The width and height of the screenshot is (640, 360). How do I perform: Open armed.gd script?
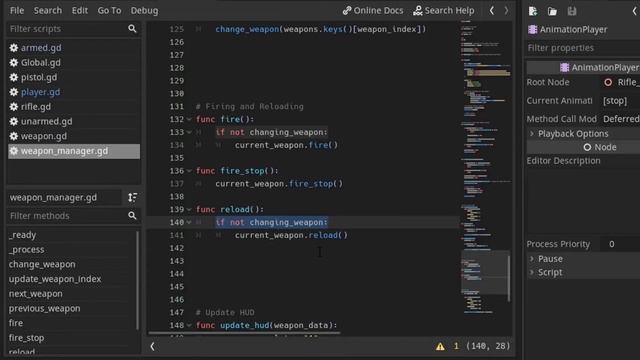click(x=41, y=48)
